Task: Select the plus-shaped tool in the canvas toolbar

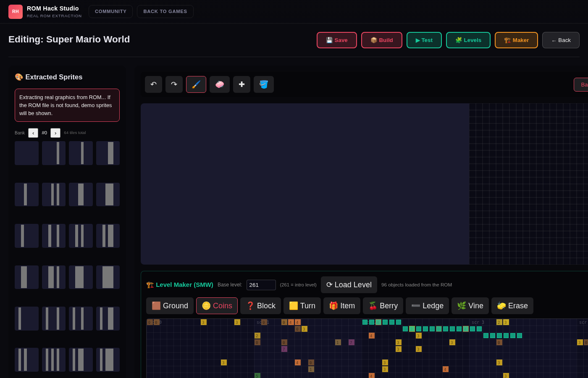Action: coord(241,84)
